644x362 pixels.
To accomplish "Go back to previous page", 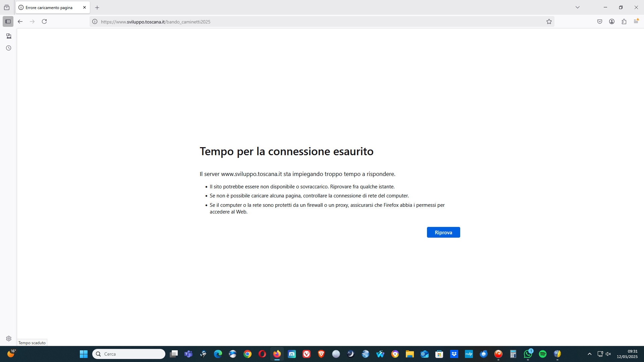I will click(20, 21).
